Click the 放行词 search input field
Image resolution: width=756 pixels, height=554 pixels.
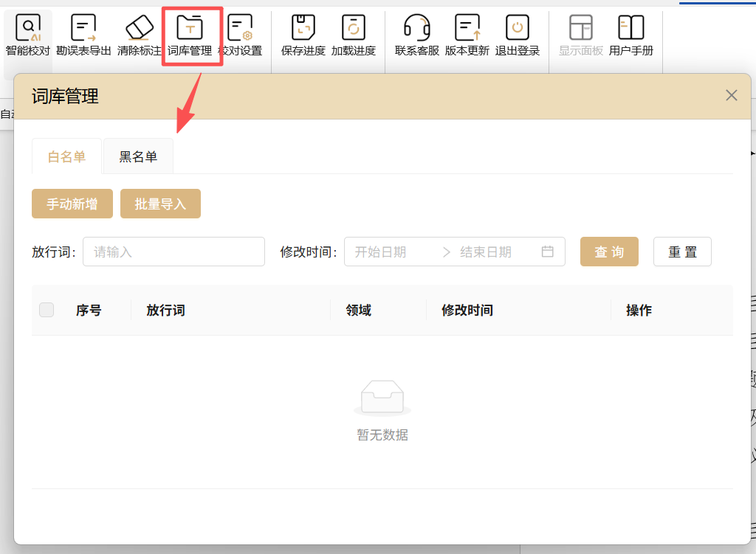point(173,252)
